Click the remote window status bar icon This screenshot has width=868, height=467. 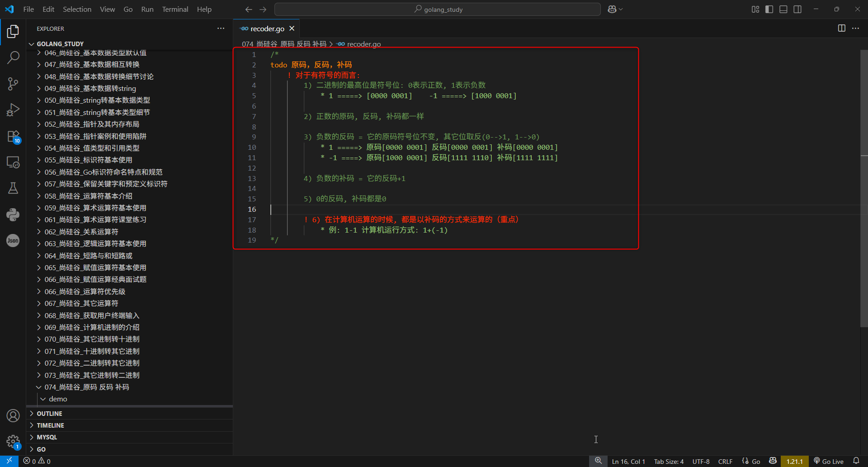[x=9, y=461]
